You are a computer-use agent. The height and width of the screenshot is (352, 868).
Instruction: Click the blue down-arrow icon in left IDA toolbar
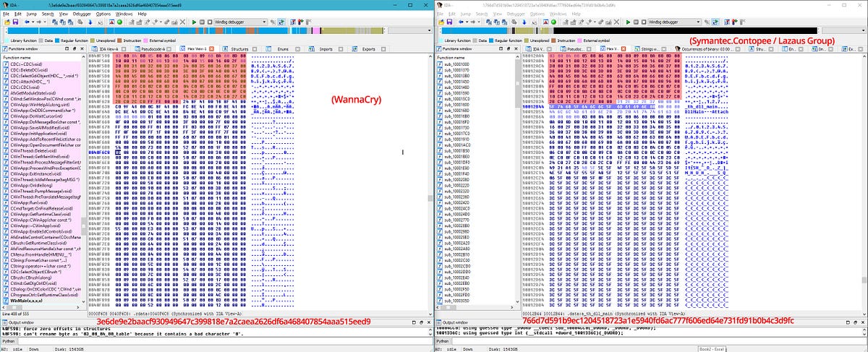pos(90,22)
